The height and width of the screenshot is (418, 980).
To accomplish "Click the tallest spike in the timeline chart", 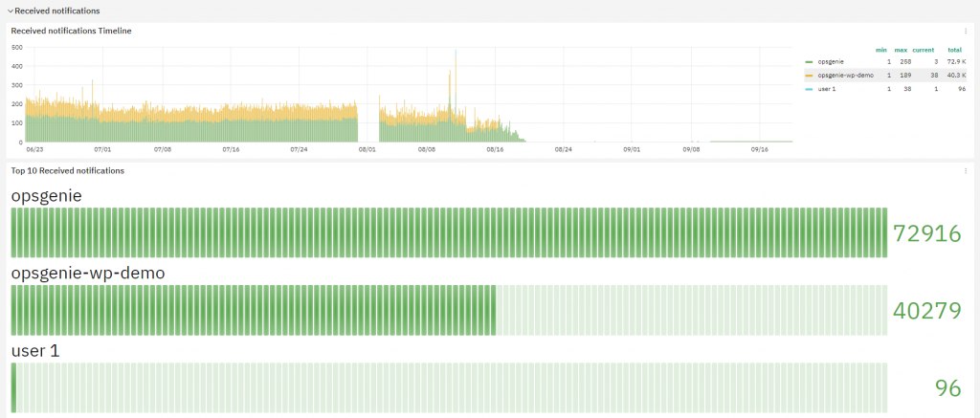I will point(456,94).
